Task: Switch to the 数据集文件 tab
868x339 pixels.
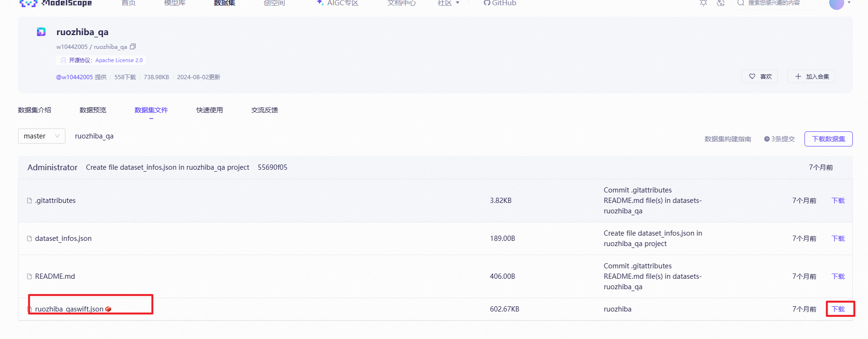Action: (x=151, y=110)
